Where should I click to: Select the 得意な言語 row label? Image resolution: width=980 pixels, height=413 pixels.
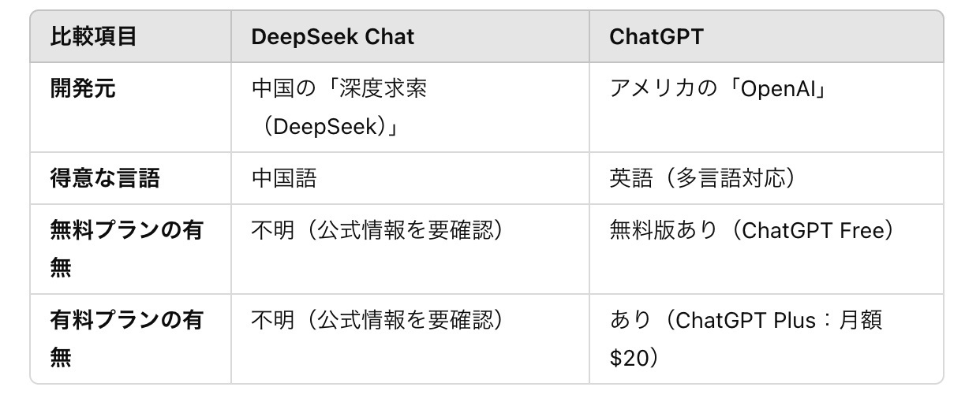click(105, 178)
